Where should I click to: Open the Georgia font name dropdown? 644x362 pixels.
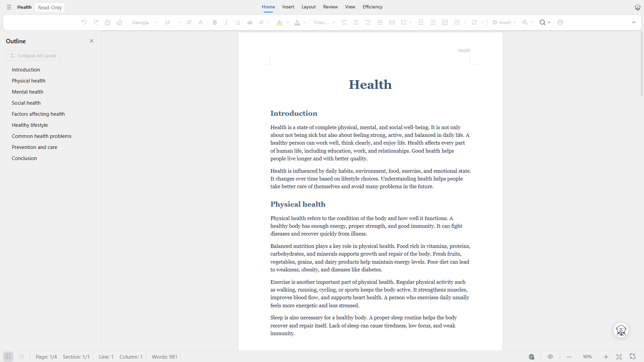tap(145, 22)
